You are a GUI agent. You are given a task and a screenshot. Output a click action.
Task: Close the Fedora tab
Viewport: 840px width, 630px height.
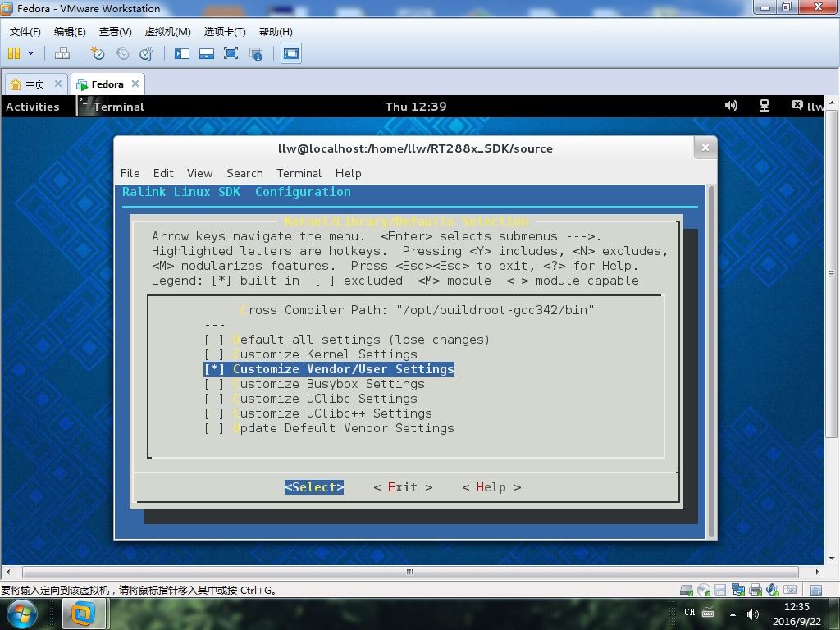pyautogui.click(x=135, y=84)
